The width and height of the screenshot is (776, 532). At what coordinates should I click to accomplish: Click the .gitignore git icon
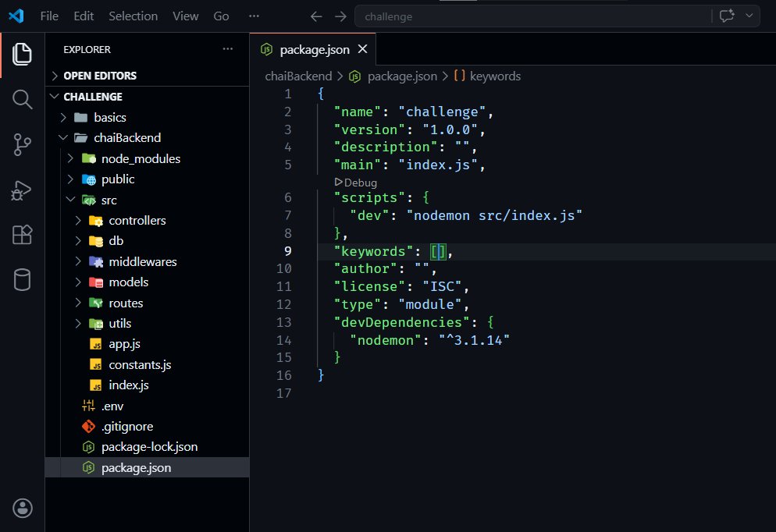[88, 426]
